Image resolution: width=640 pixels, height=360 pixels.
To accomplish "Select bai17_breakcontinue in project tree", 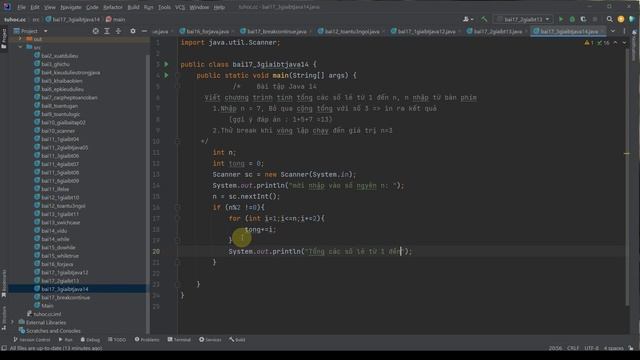I will (65, 298).
